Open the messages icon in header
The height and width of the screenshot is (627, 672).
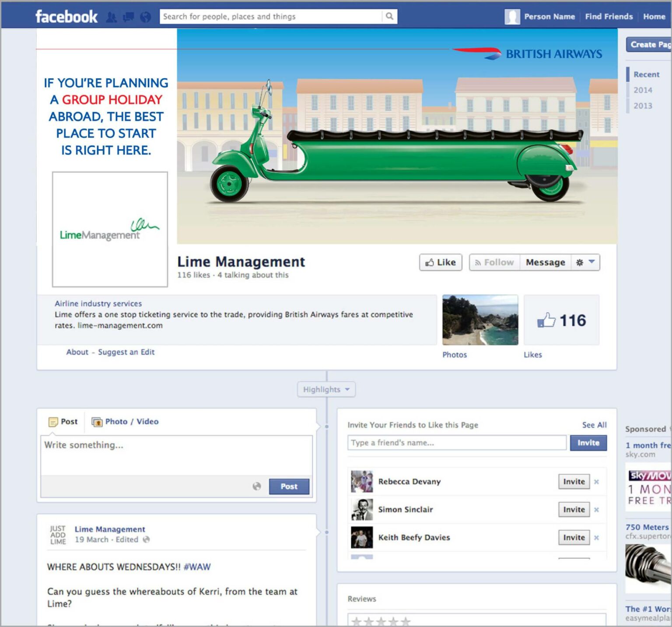click(129, 17)
